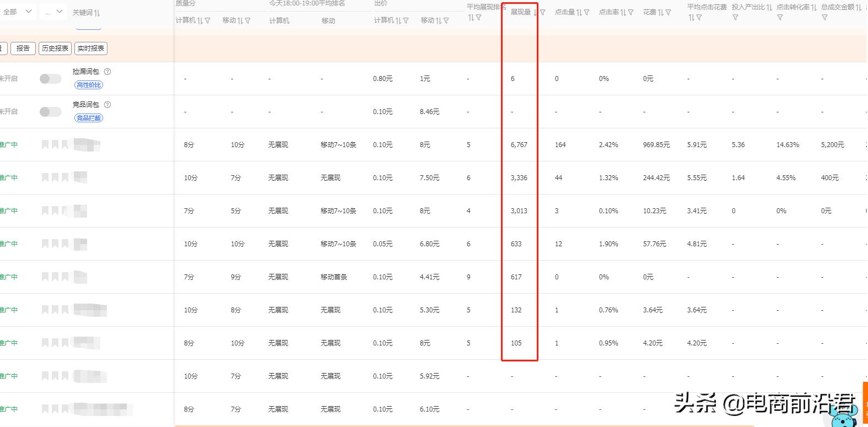This screenshot has height=427, width=868.
Task: Open the dropdown showing three dots
Action: pyautogui.click(x=53, y=11)
